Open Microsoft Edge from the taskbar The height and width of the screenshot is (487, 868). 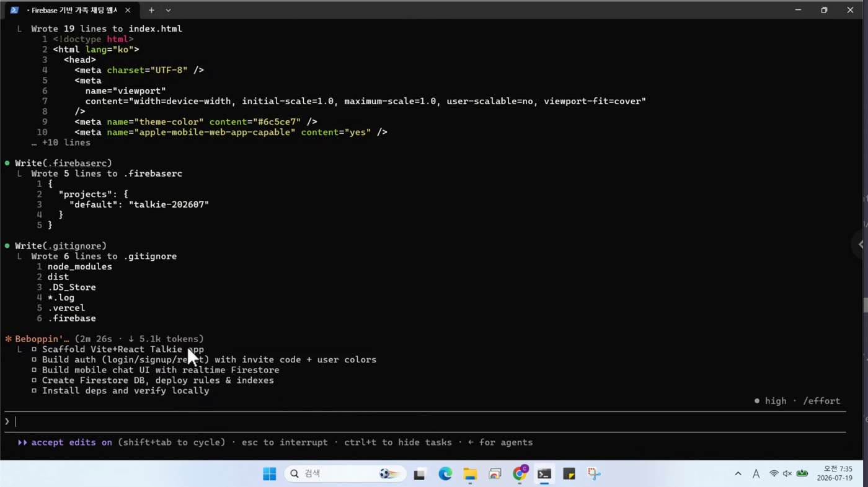[x=445, y=474]
